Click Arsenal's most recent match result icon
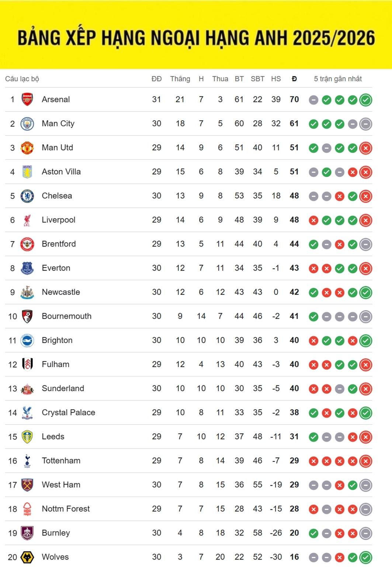 coord(365,100)
